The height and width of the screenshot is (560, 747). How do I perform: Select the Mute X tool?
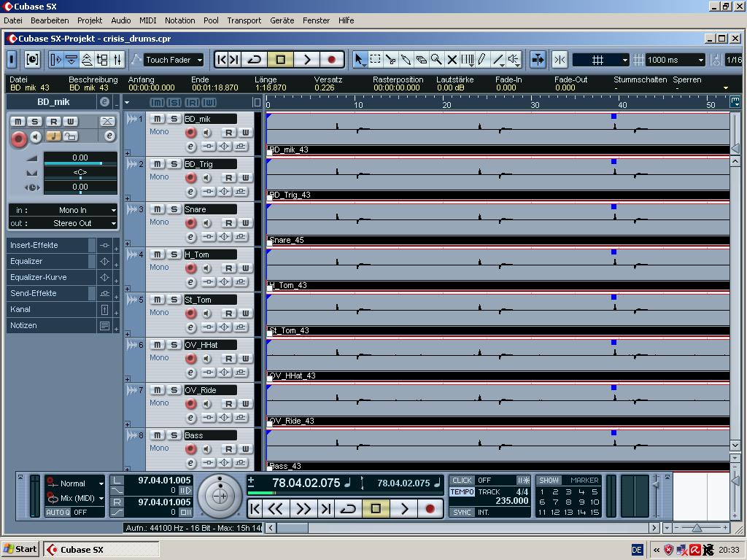452,60
